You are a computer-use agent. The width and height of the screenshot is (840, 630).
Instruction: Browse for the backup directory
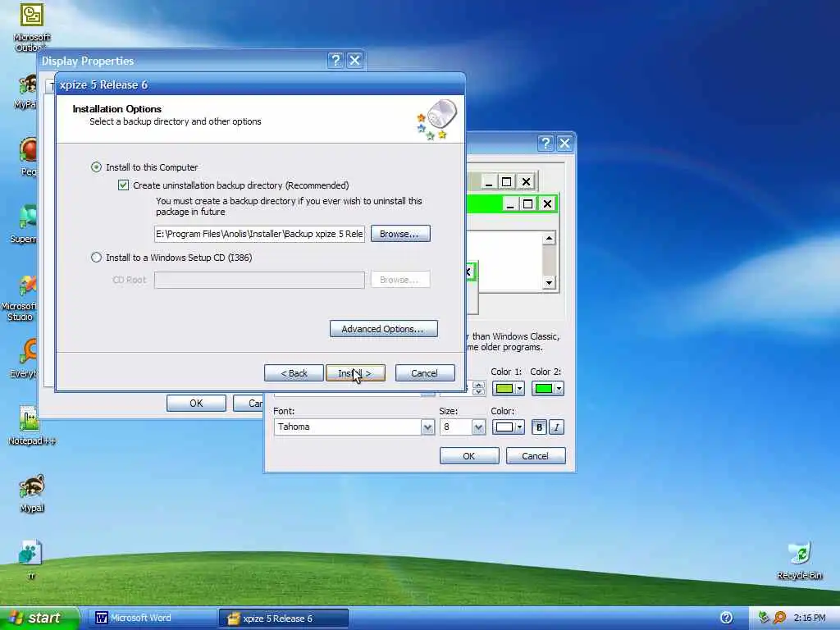click(400, 234)
